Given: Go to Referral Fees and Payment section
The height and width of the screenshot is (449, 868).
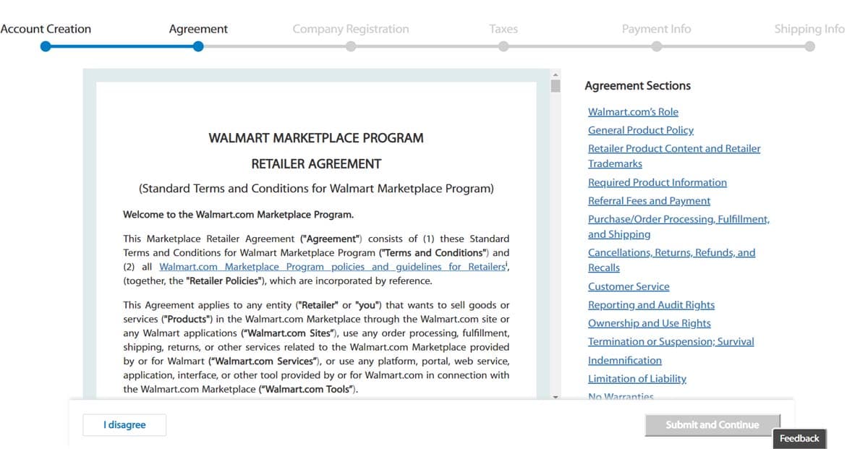Looking at the screenshot, I should click(649, 201).
